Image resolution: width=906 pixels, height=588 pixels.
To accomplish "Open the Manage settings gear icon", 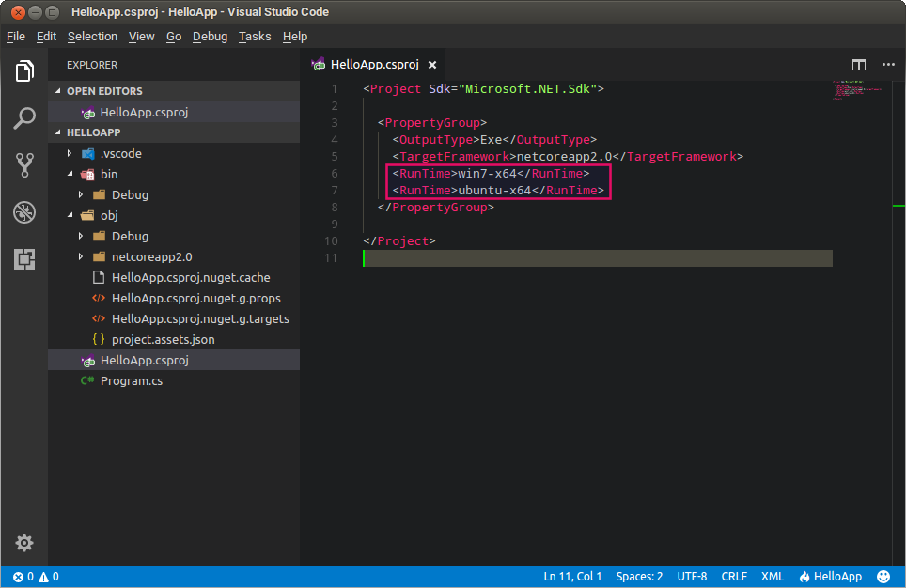I will point(23,543).
